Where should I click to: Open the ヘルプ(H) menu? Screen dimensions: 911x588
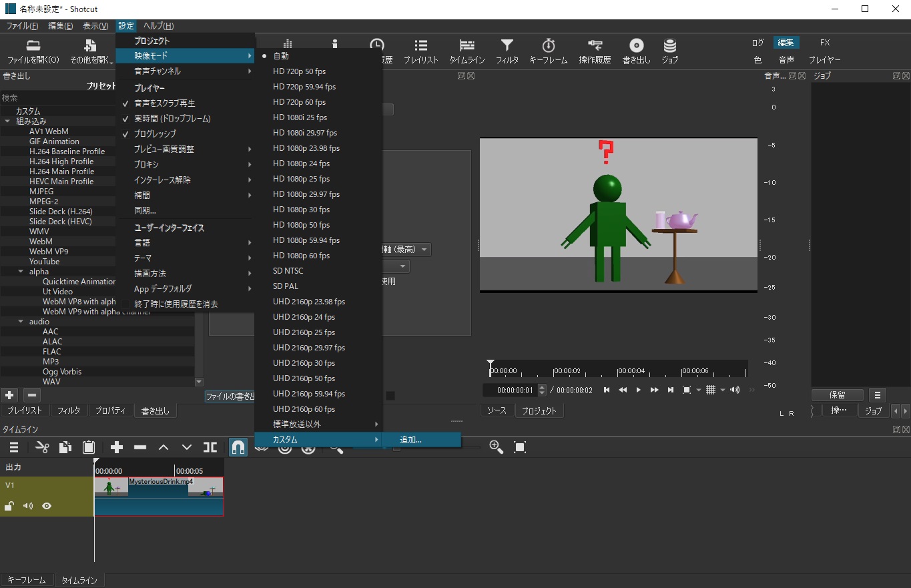158,26
